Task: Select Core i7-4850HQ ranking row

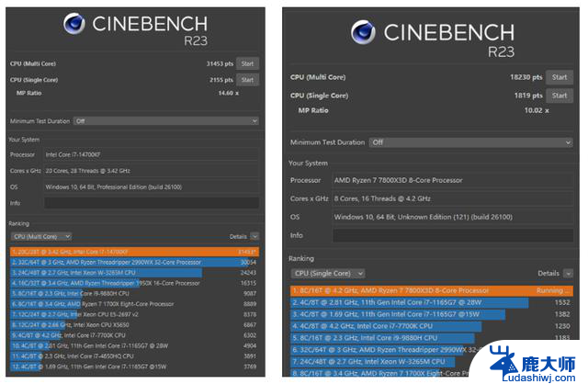Action: point(135,356)
